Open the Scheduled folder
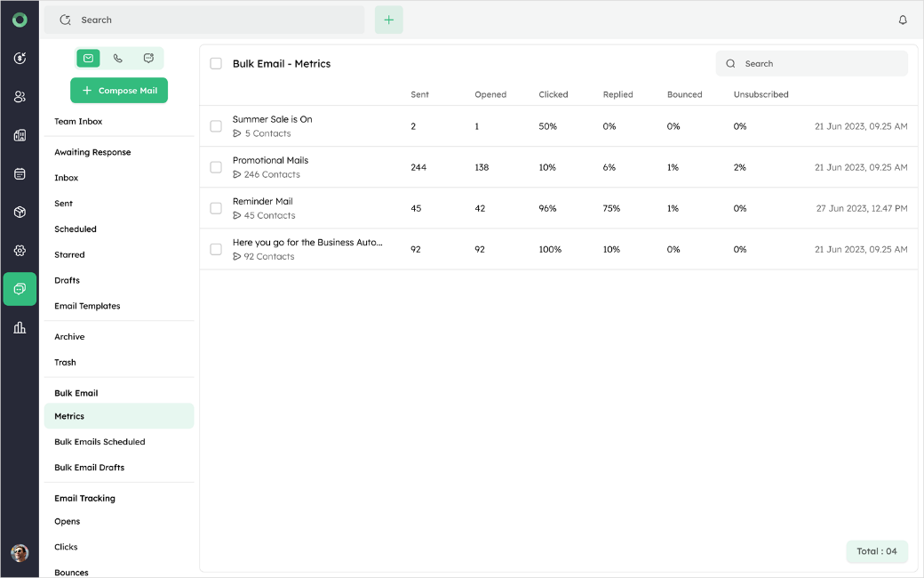This screenshot has height=578, width=924. pos(76,229)
